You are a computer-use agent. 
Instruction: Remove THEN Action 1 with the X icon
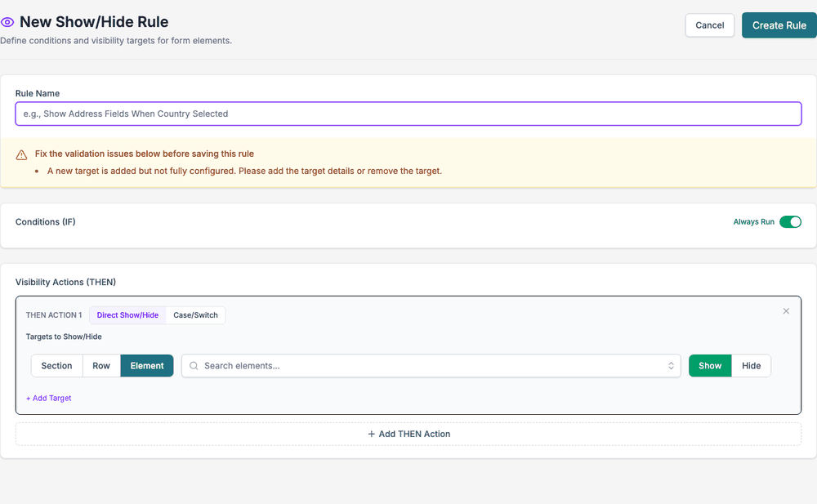point(786,311)
